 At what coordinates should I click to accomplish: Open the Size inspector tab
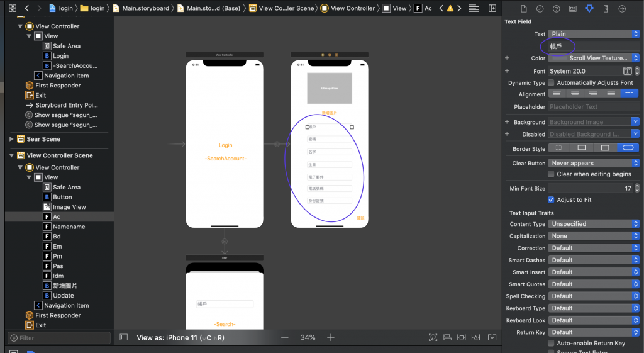(606, 9)
